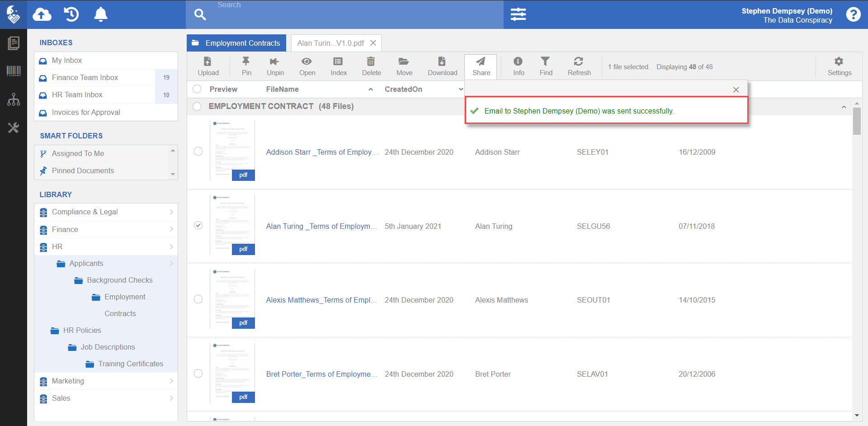Open the Bret Porter contract link
The image size is (868, 426).
tap(321, 374)
